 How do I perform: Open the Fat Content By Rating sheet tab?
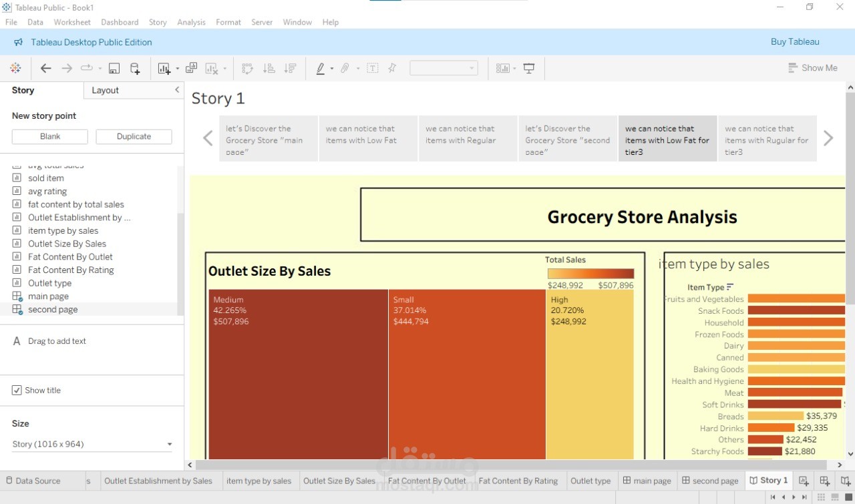518,481
